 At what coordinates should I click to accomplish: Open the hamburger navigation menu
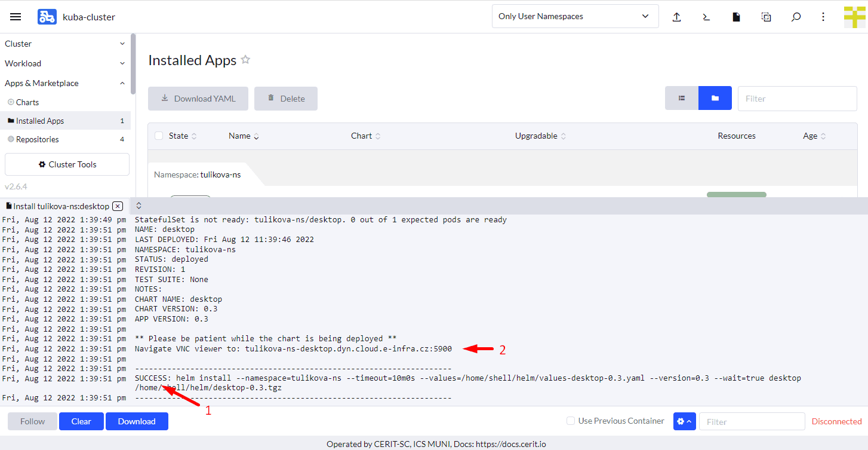(16, 17)
